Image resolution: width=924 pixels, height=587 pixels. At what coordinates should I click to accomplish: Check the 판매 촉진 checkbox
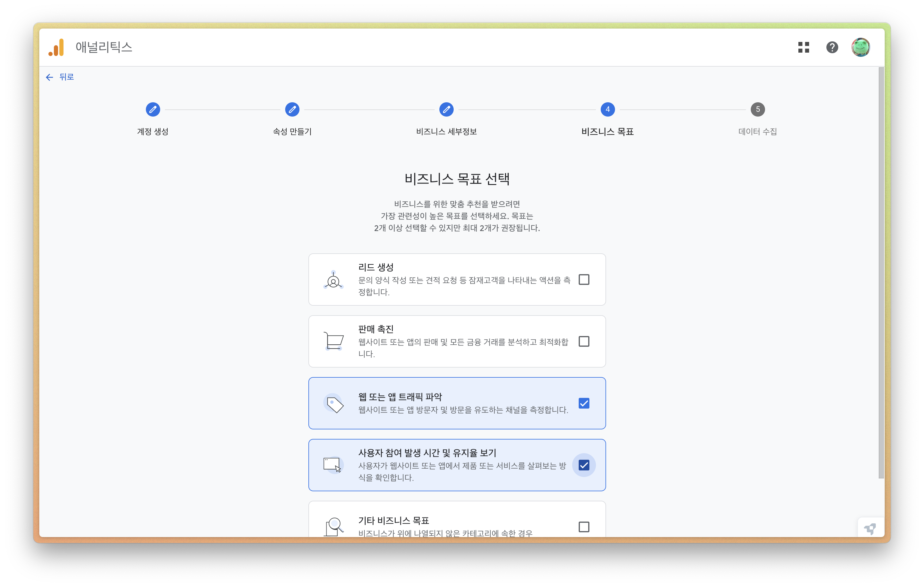pyautogui.click(x=584, y=341)
